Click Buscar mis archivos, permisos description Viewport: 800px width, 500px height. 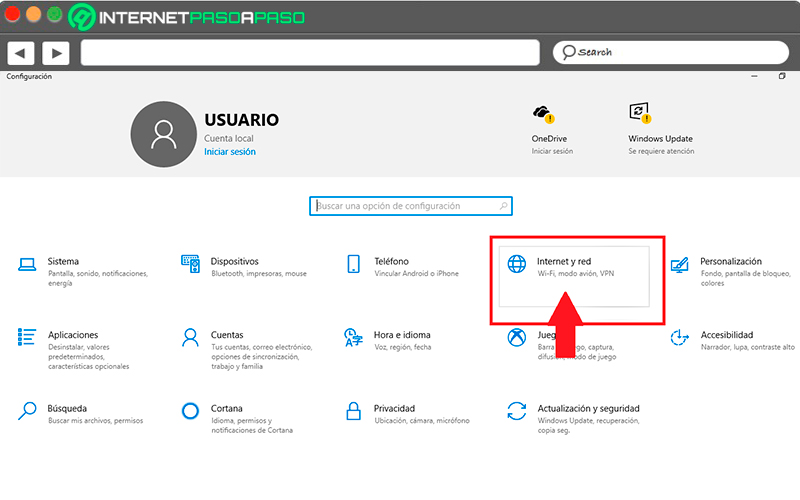(95, 420)
